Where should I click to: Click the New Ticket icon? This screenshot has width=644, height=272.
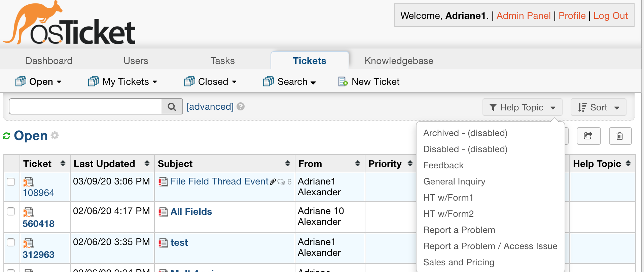point(343,81)
